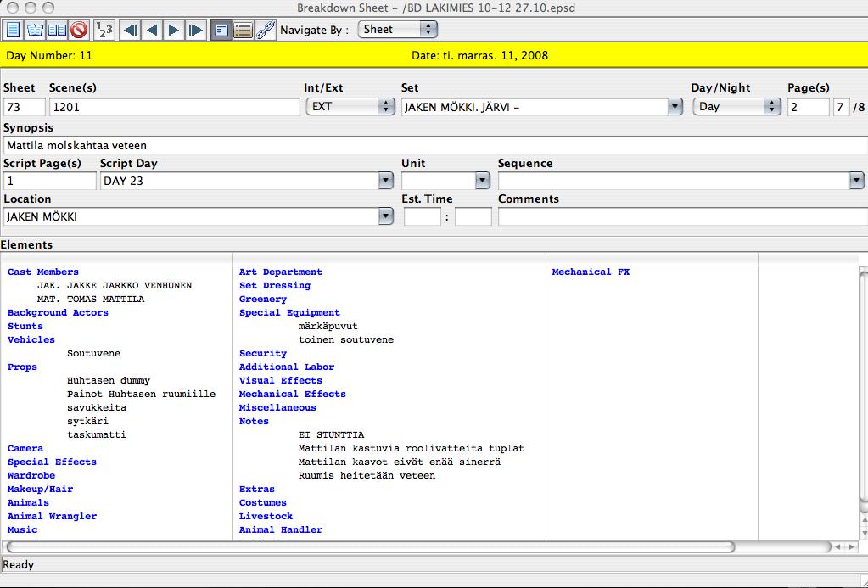Select the Soutuvene vehicle entry

(93, 353)
